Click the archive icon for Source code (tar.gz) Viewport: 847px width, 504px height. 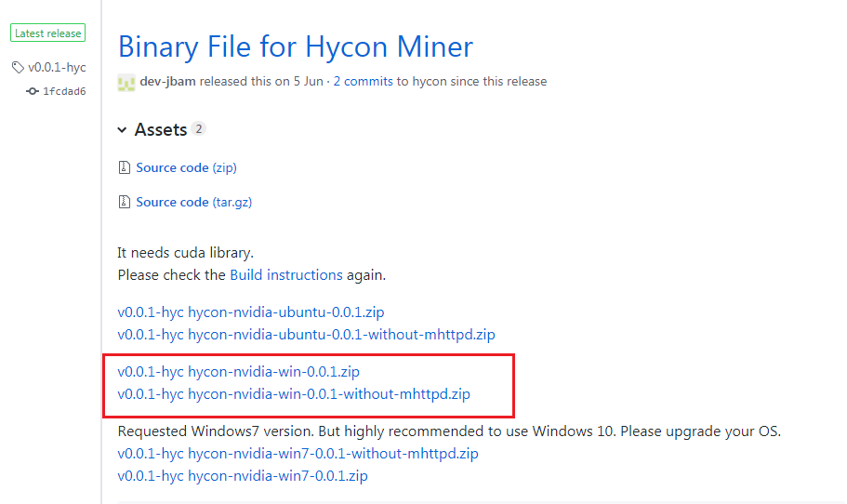pyautogui.click(x=125, y=202)
